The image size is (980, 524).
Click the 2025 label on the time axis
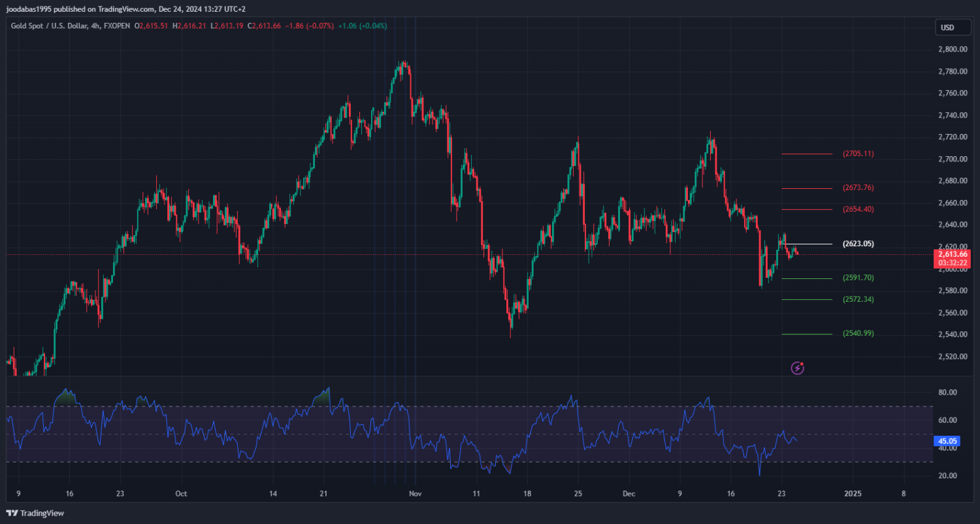pyautogui.click(x=852, y=494)
